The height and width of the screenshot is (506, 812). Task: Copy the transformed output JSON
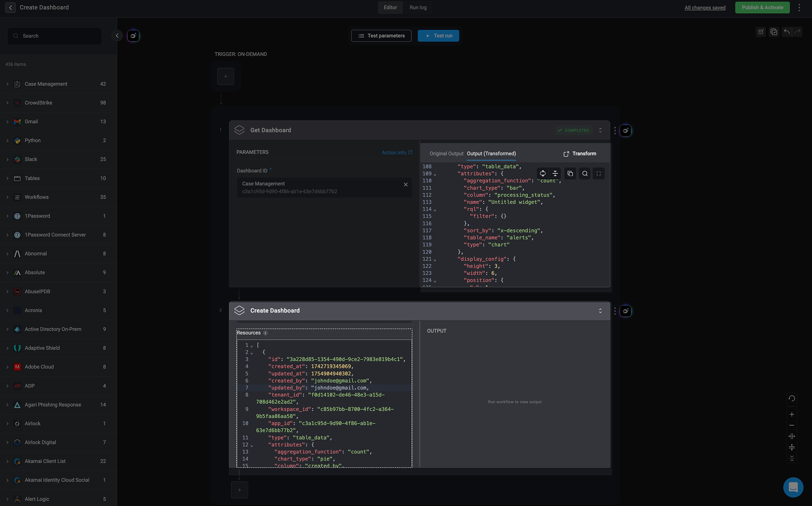coord(570,174)
